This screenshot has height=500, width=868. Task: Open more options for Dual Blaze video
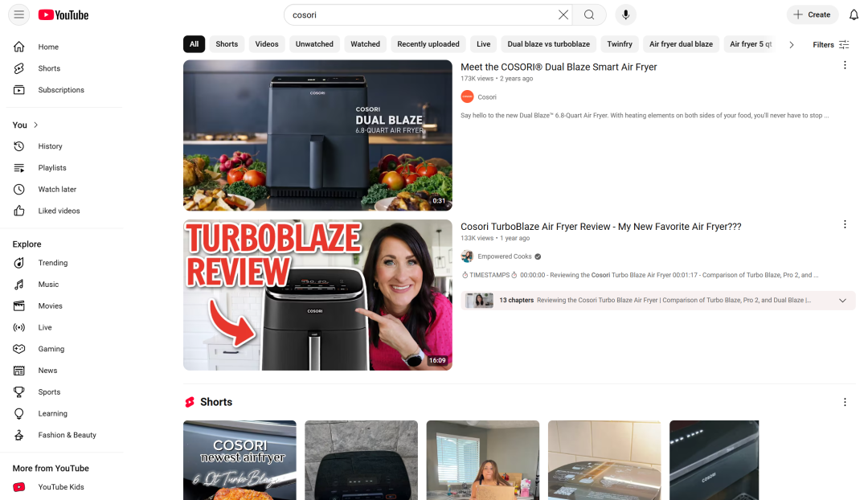click(x=844, y=65)
